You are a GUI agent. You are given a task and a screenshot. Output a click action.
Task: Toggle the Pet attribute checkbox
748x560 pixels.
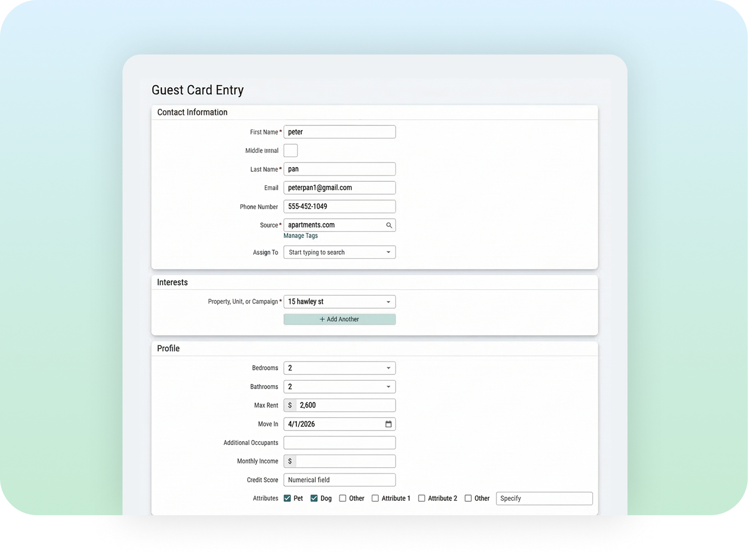tap(287, 498)
